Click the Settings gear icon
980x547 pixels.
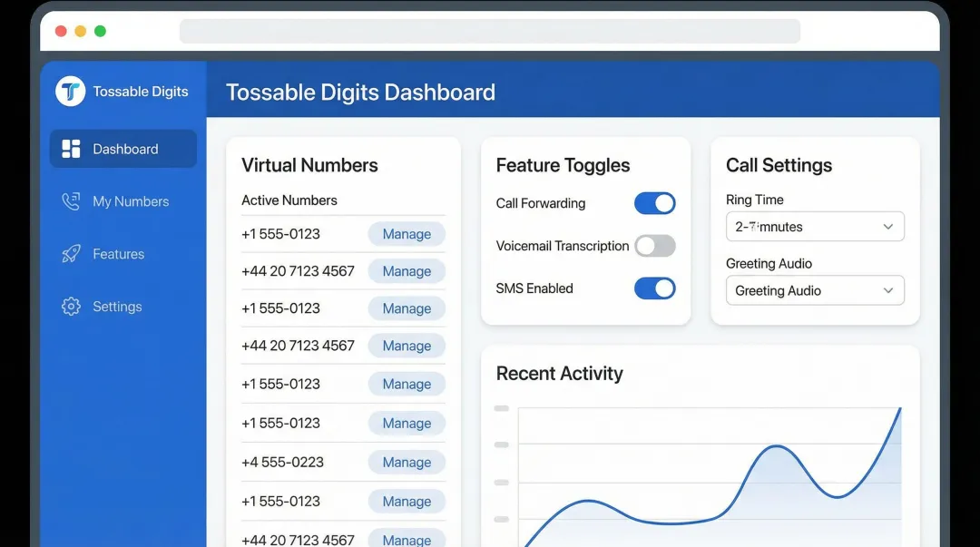(71, 307)
